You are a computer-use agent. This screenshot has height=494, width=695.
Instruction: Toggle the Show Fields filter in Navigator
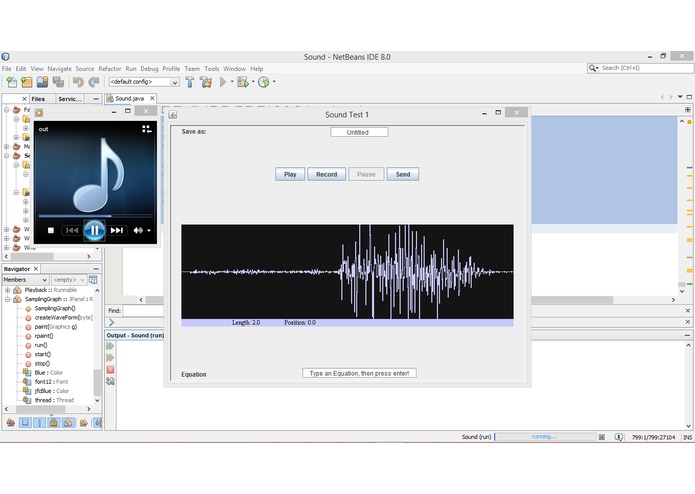25,423
